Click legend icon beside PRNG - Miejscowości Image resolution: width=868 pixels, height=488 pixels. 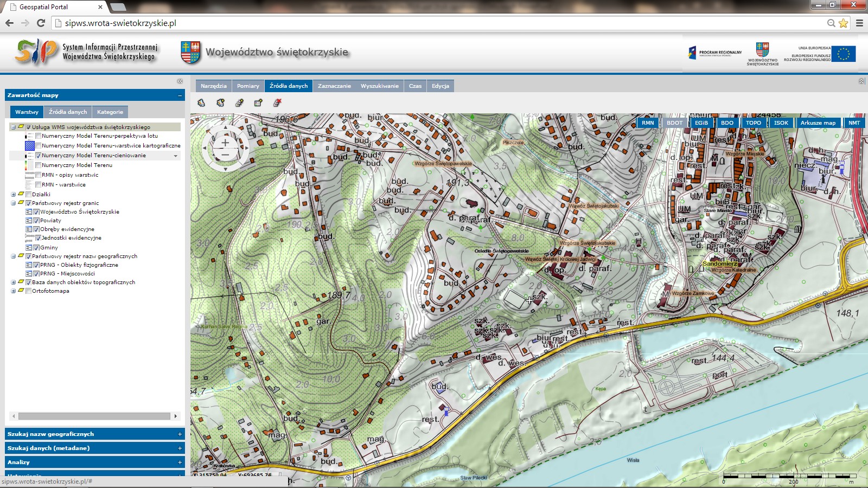pos(29,274)
